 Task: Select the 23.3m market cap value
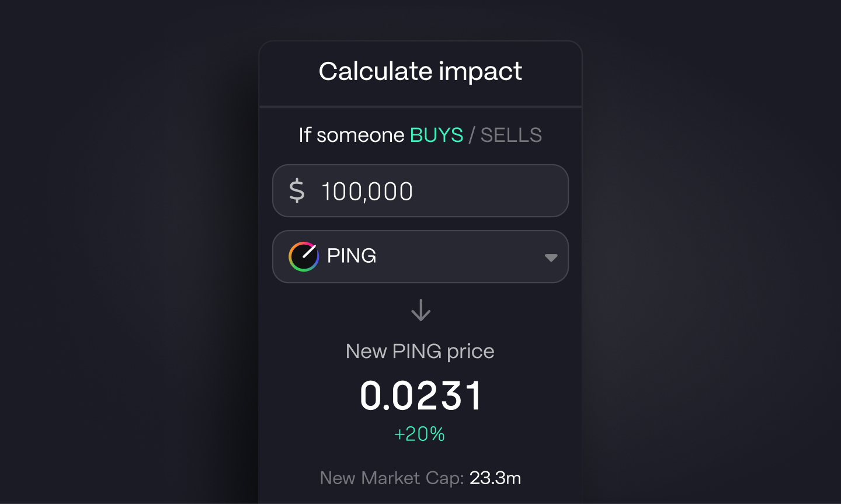click(495, 478)
